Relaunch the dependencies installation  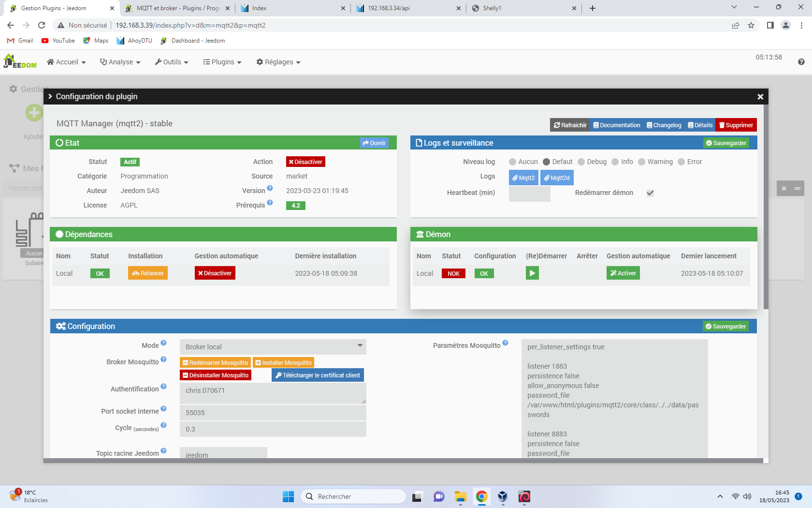click(x=148, y=273)
